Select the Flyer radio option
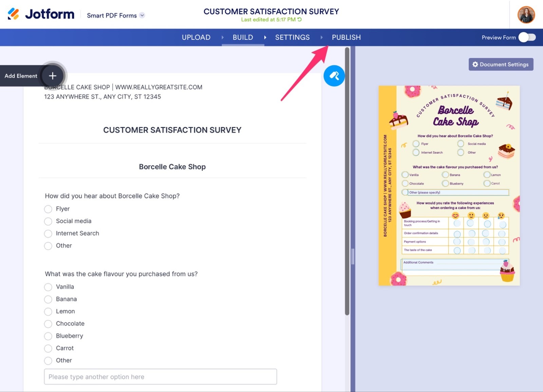Viewport: 543px width, 392px height. coord(48,209)
